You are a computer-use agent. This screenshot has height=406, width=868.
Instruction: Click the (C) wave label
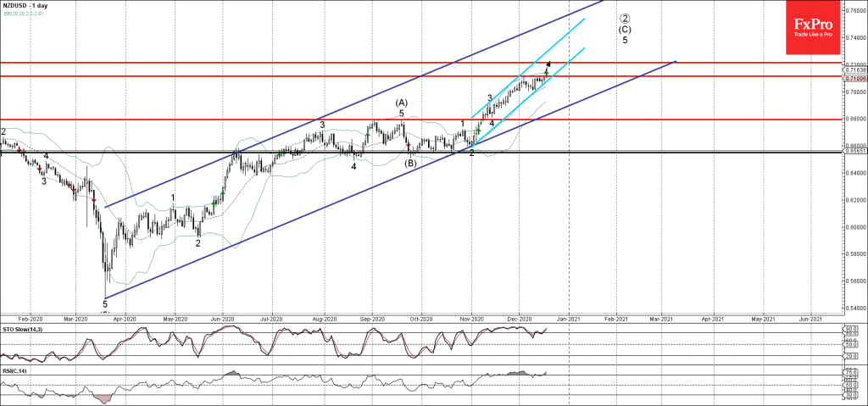(x=625, y=29)
